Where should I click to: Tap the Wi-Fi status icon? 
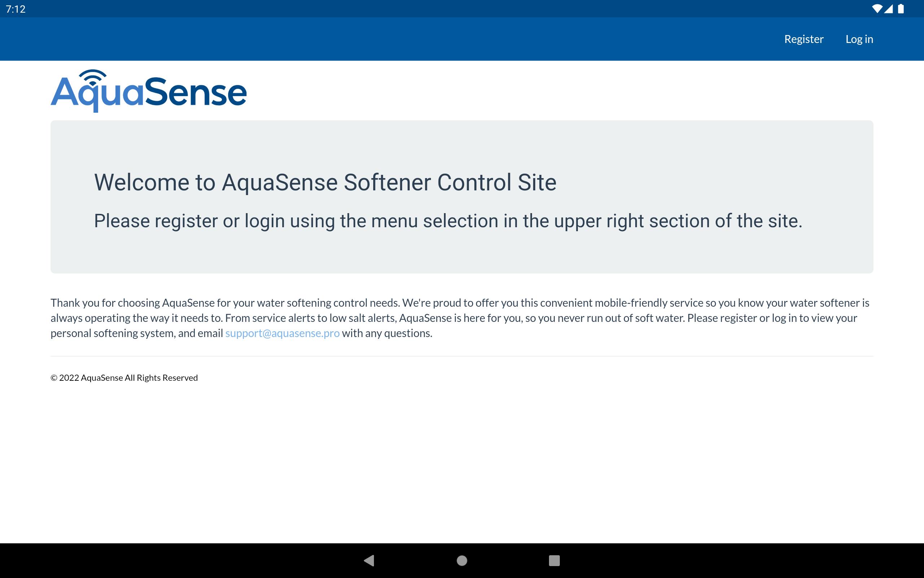pyautogui.click(x=877, y=9)
